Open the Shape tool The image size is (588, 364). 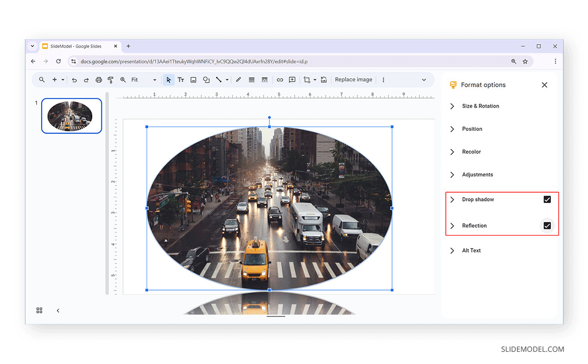[x=206, y=80]
